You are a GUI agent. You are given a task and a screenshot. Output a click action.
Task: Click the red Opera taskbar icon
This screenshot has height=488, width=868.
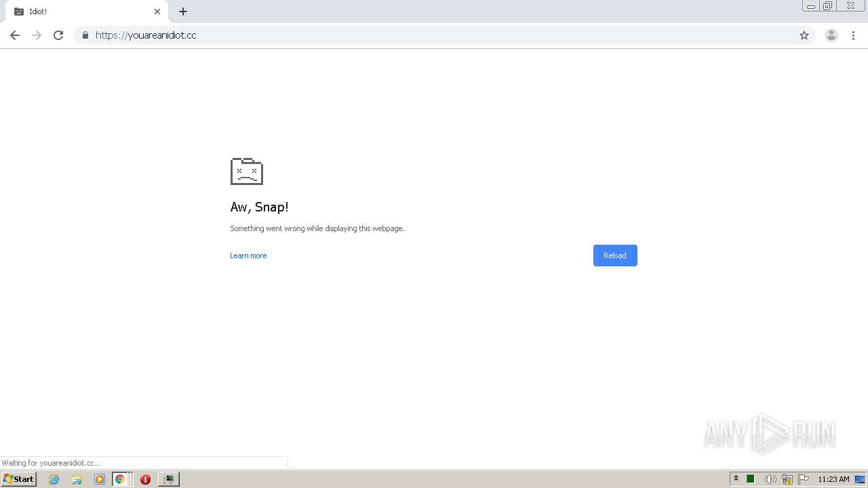click(x=145, y=479)
